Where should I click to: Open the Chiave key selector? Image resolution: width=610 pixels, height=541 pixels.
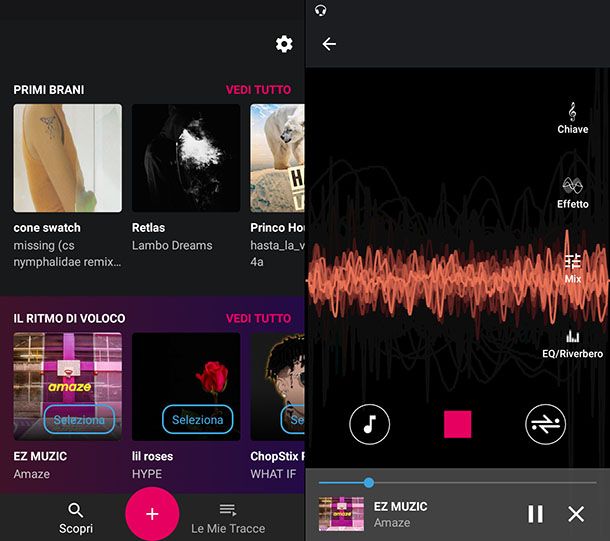point(572,118)
